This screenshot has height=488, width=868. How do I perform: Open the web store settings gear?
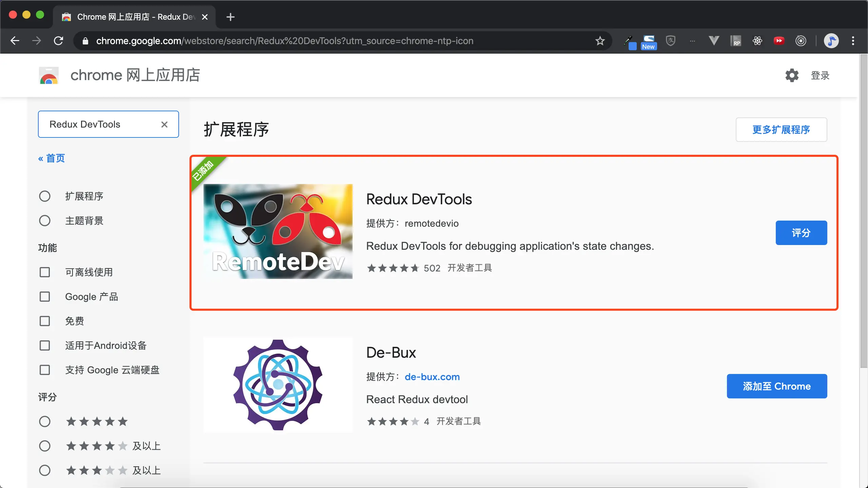pyautogui.click(x=792, y=75)
